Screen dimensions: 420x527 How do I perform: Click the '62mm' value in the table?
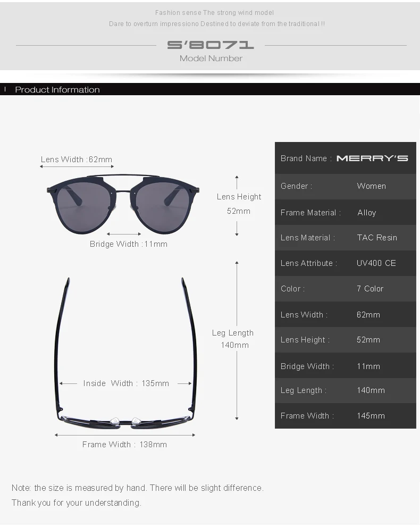tap(368, 315)
